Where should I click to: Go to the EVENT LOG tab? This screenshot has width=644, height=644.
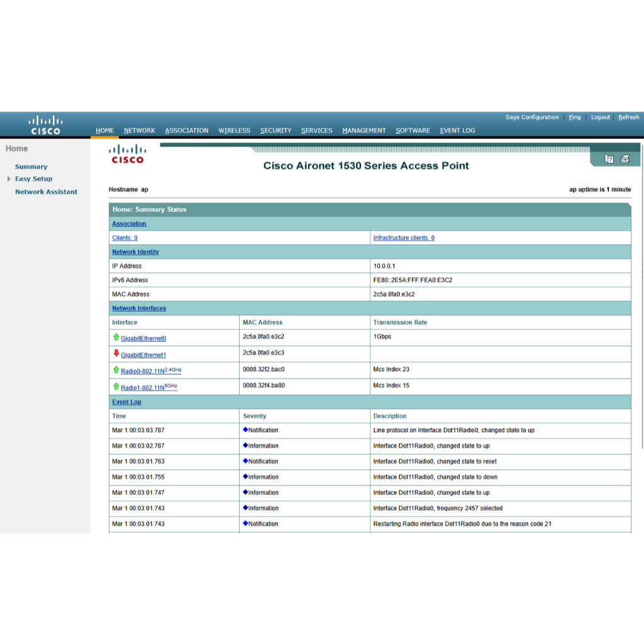[457, 131]
